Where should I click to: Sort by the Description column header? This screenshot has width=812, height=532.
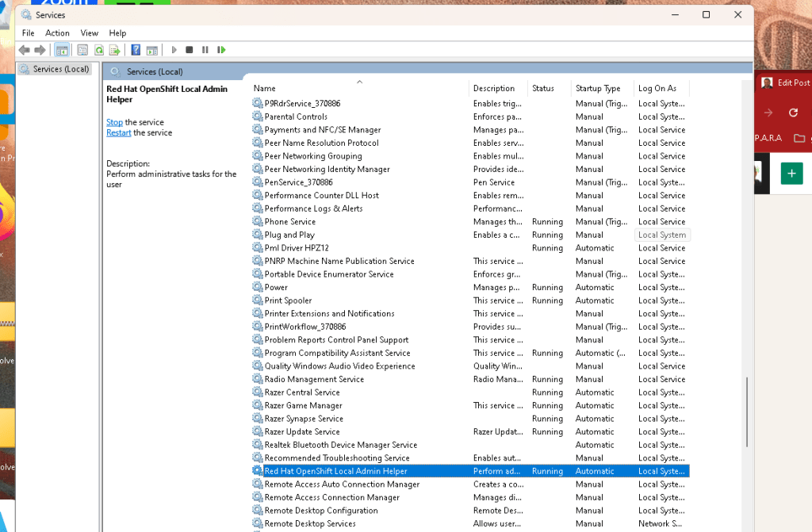coord(498,89)
